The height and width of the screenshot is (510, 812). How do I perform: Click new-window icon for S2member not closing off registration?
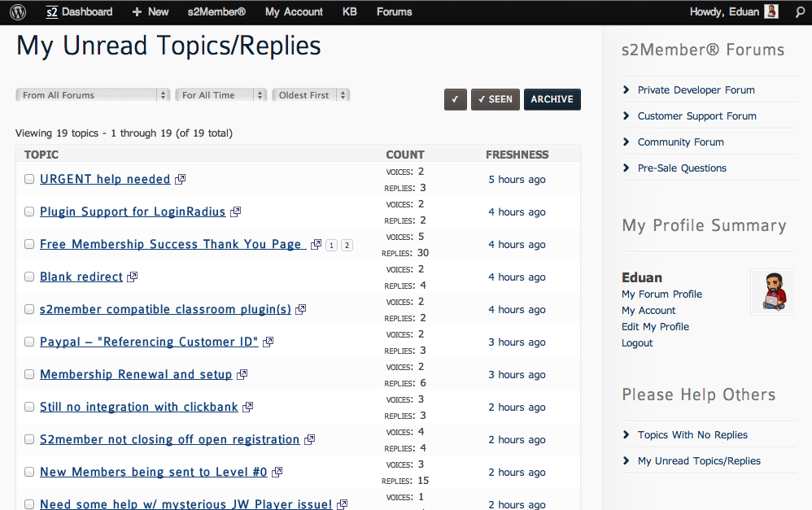[x=310, y=439]
